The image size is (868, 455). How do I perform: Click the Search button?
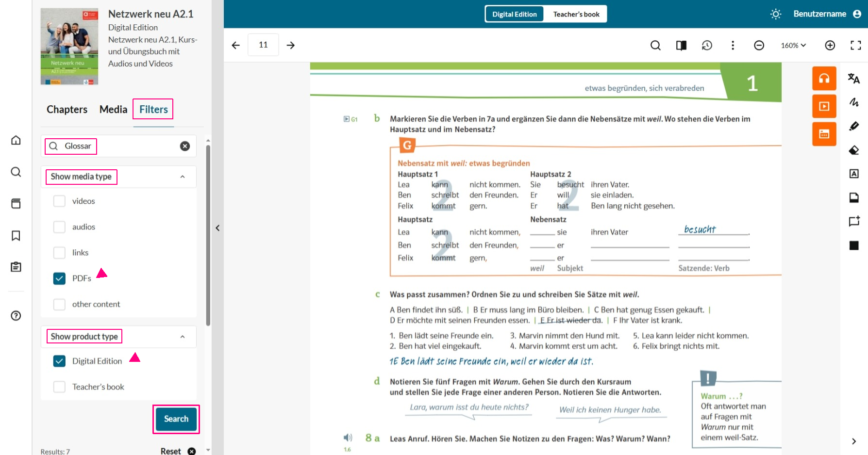point(176,419)
